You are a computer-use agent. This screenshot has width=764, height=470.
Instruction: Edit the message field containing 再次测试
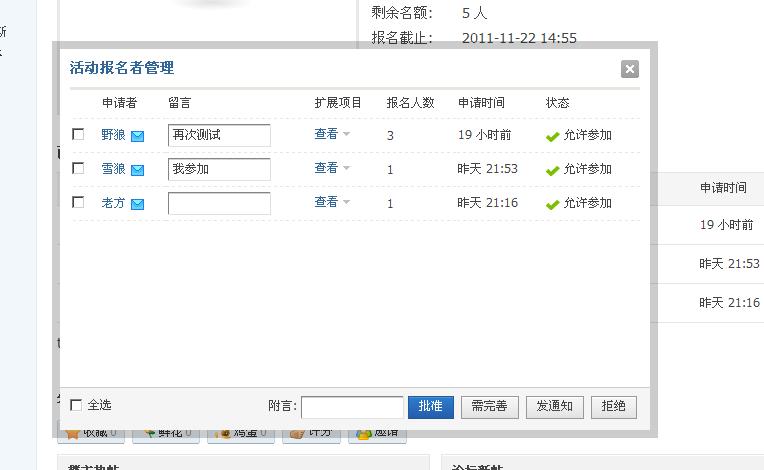pos(219,135)
